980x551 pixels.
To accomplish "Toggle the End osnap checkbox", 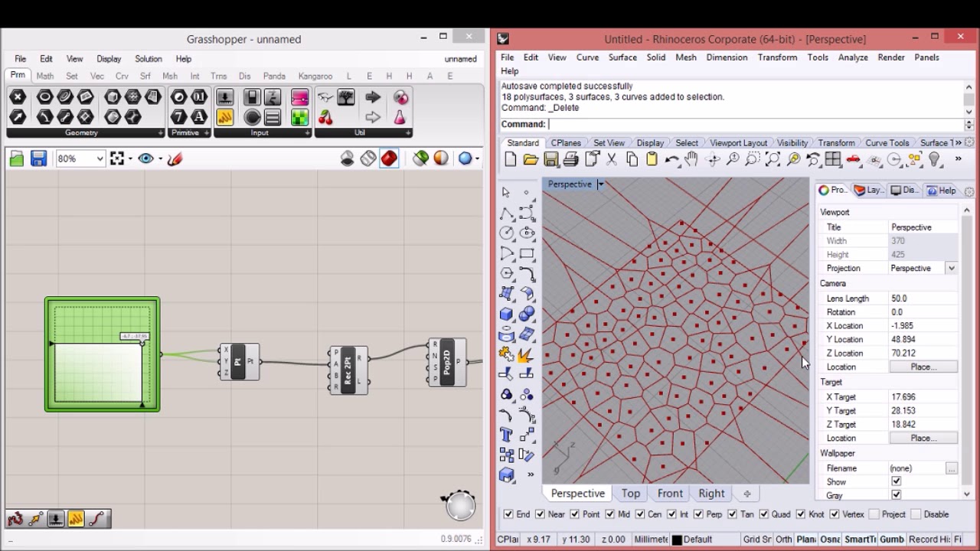I will pos(508,514).
